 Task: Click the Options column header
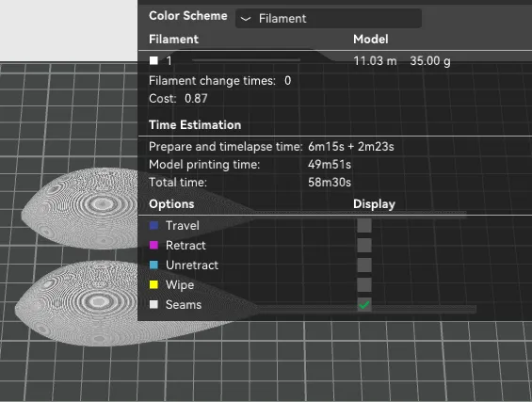[x=171, y=204]
